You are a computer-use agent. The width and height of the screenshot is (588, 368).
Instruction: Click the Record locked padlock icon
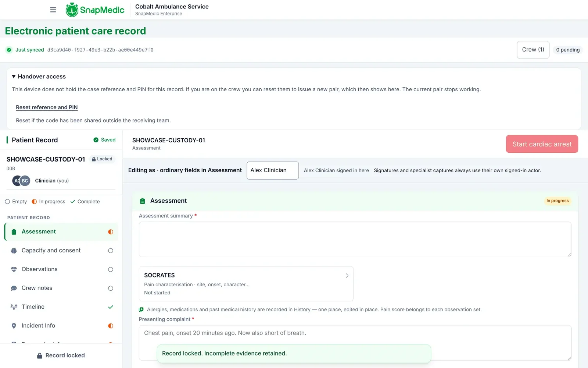pyautogui.click(x=40, y=355)
